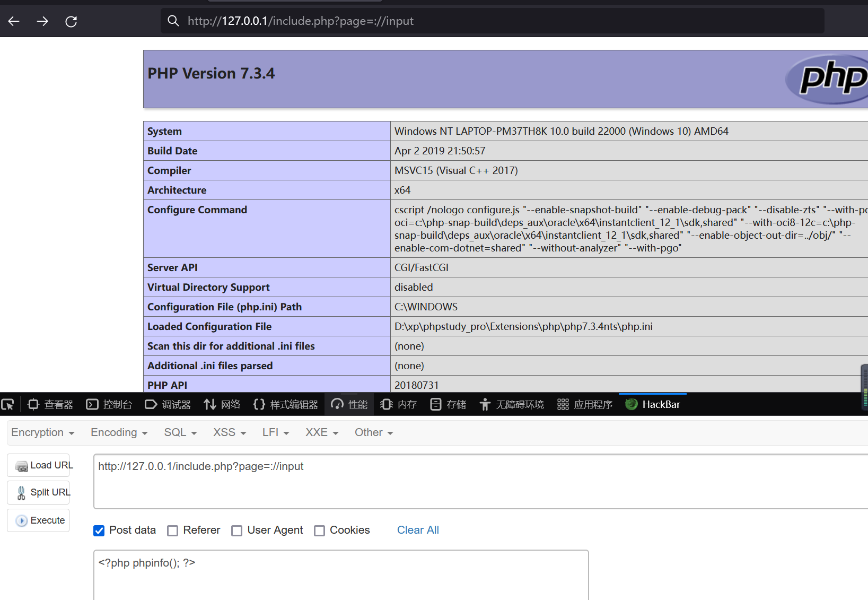Open the 存储 (Storage) panel

(x=448, y=404)
